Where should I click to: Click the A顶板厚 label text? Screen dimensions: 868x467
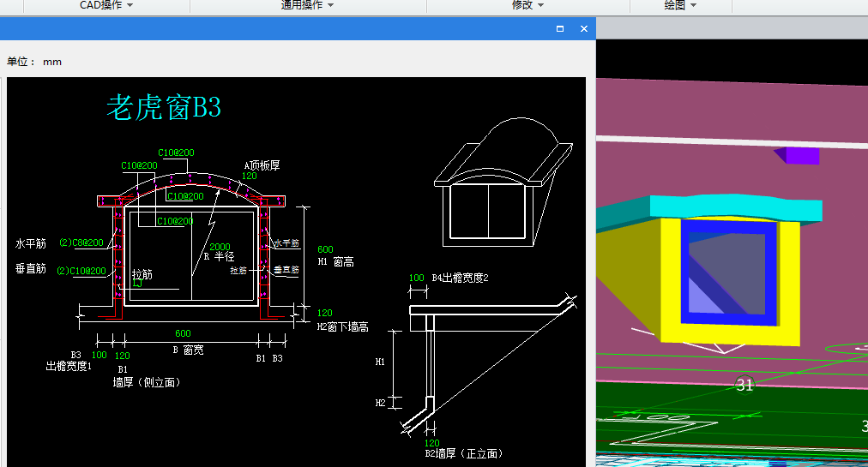(x=262, y=165)
